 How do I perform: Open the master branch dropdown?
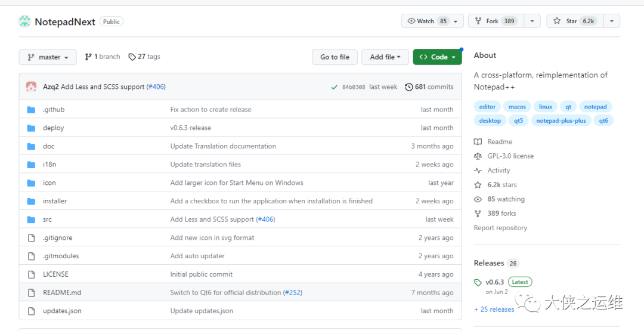pyautogui.click(x=48, y=57)
